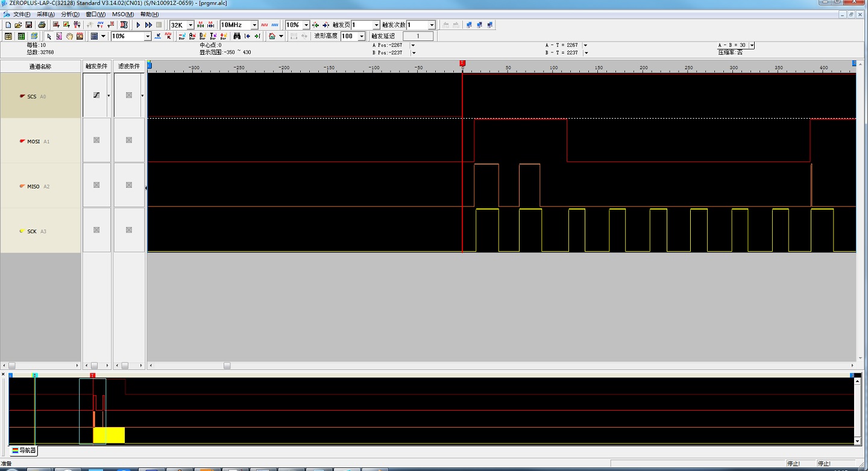868x471 pixels.
Task: Toggle MISO filter condition cell
Action: pos(129,185)
